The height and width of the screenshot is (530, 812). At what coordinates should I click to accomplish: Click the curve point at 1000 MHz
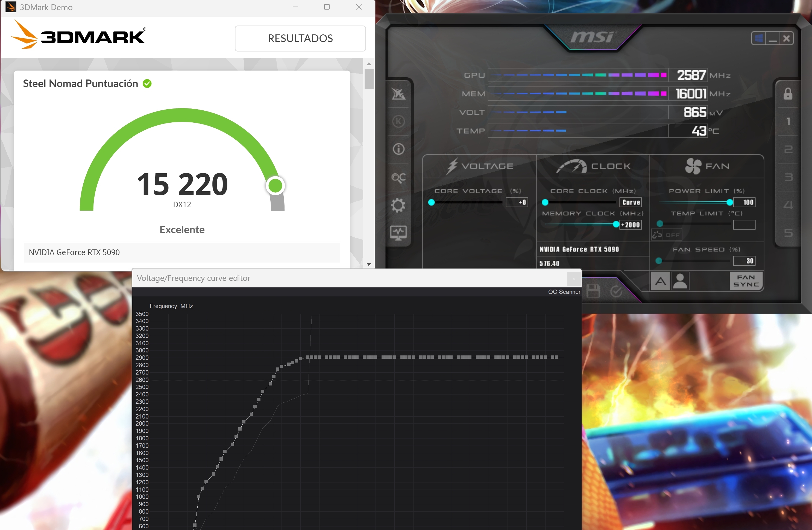click(199, 496)
